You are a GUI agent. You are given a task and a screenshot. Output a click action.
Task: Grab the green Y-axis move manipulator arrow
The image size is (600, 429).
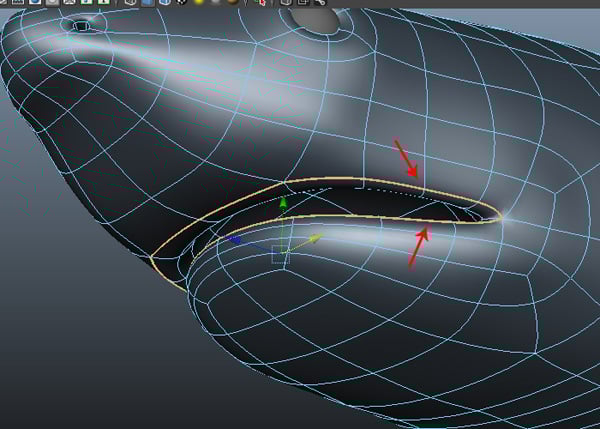(x=283, y=204)
